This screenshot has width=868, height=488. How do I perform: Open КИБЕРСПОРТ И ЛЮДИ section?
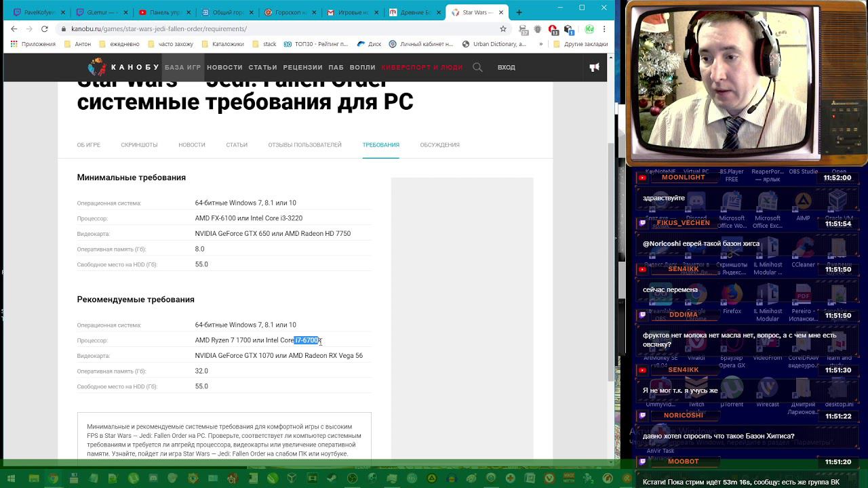tap(422, 67)
